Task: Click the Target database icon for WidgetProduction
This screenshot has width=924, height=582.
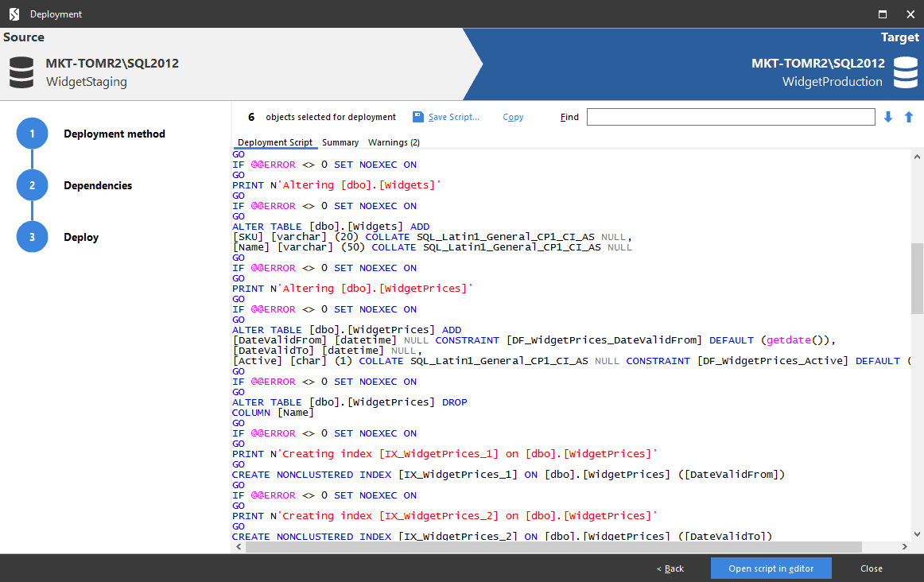Action: coord(905,72)
